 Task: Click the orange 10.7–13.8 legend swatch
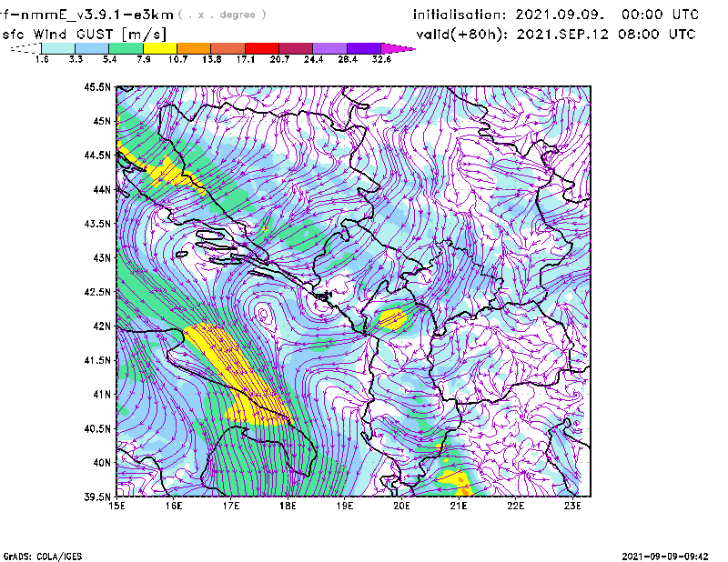[x=194, y=48]
